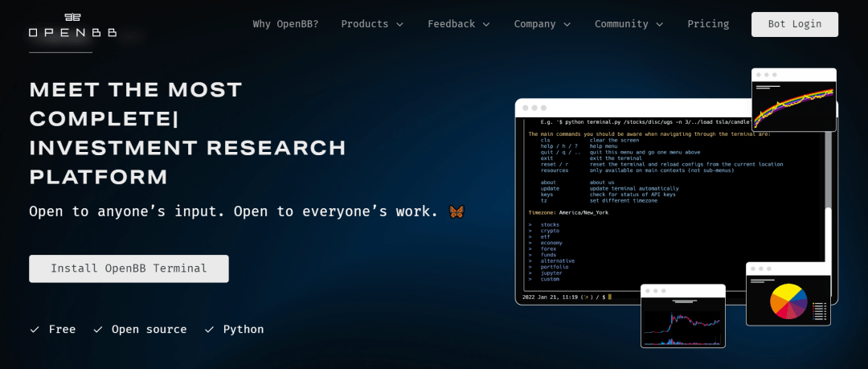Click the 'Open source' feature text
Screen dimensions: 868x369
149,329
